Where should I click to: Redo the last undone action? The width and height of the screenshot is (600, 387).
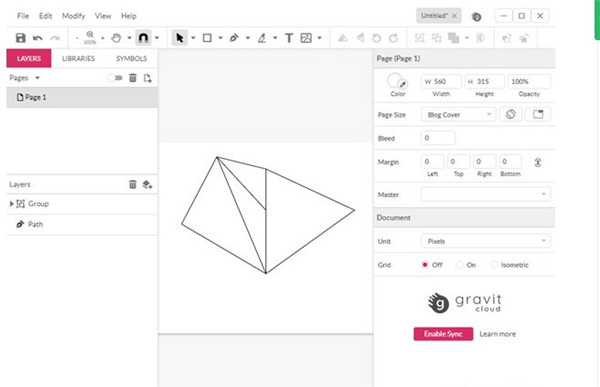point(55,38)
